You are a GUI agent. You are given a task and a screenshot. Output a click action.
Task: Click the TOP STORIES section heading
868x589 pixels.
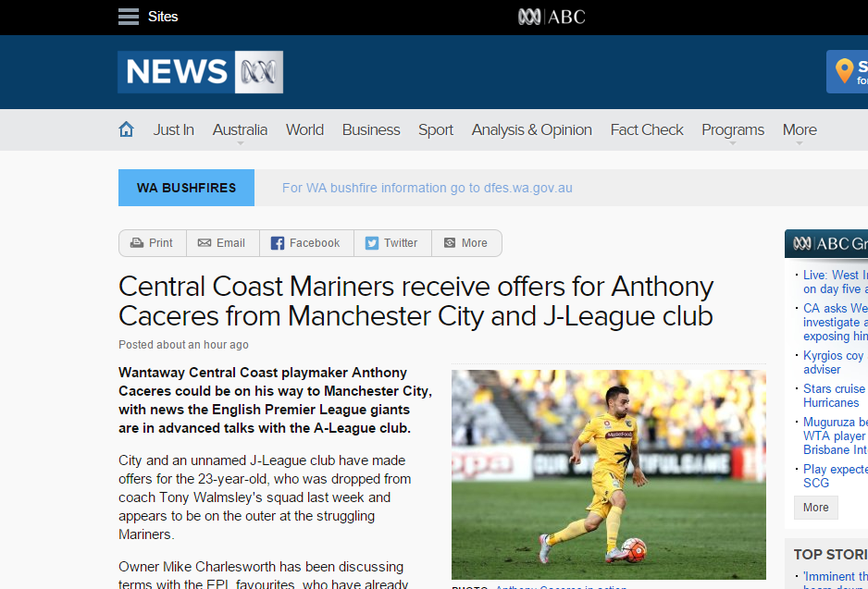831,554
